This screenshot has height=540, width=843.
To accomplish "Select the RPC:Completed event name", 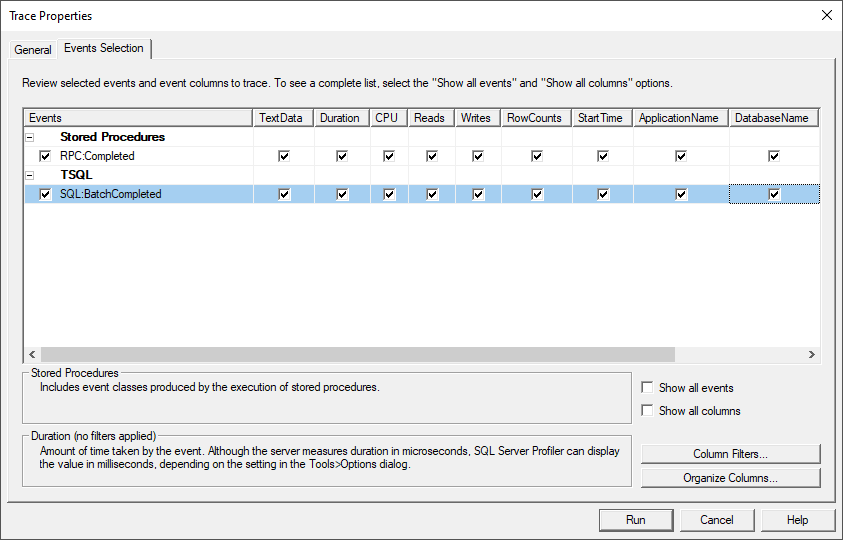I will [x=97, y=156].
